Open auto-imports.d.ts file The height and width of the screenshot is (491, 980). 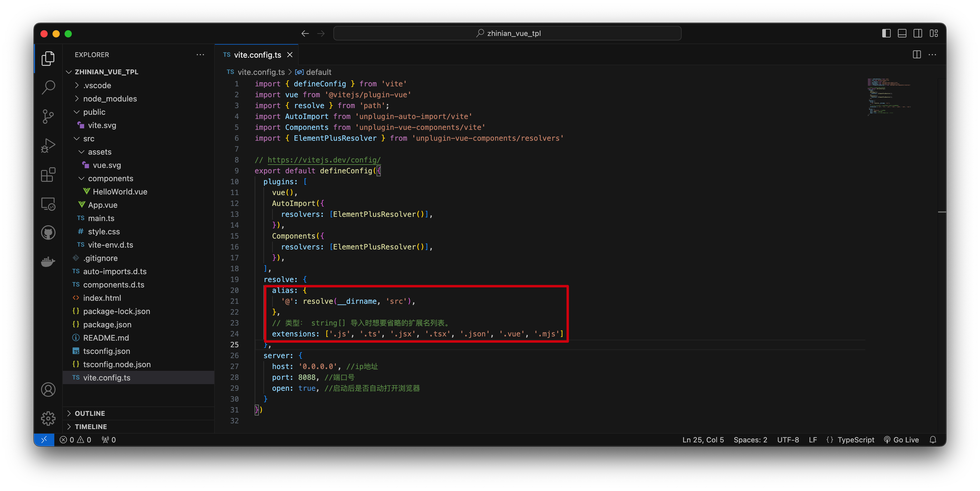click(x=138, y=271)
